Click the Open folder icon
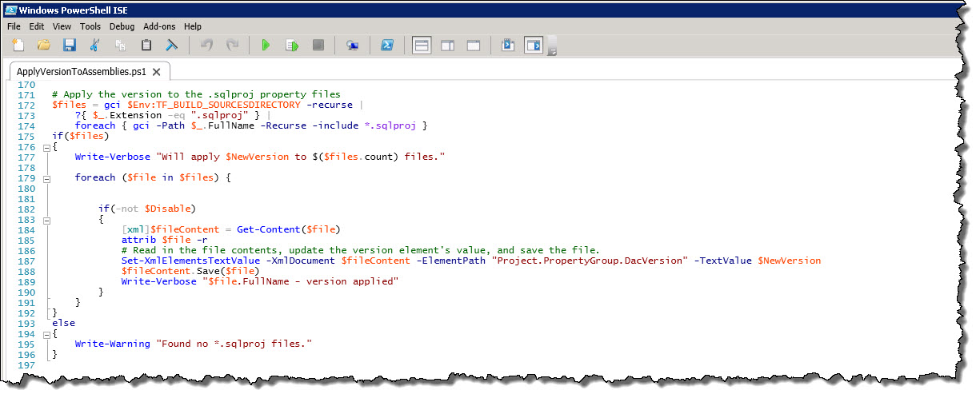Screen dimensions: 980x398 coord(43,46)
